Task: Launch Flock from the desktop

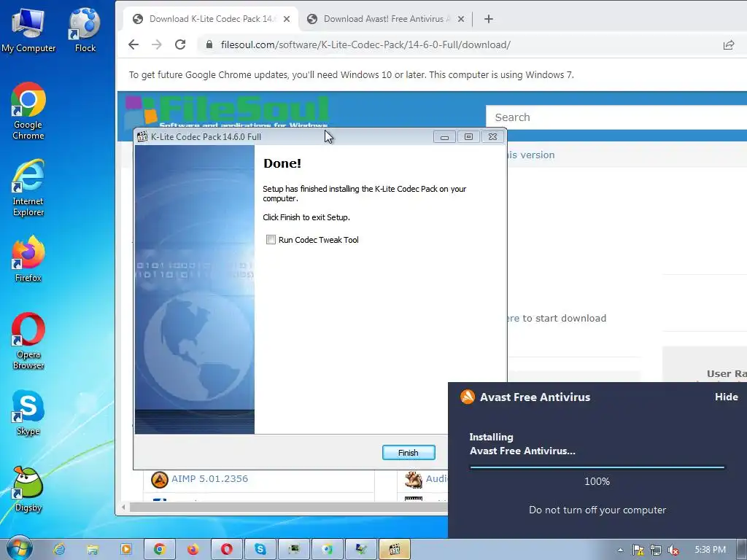Action: click(85, 29)
